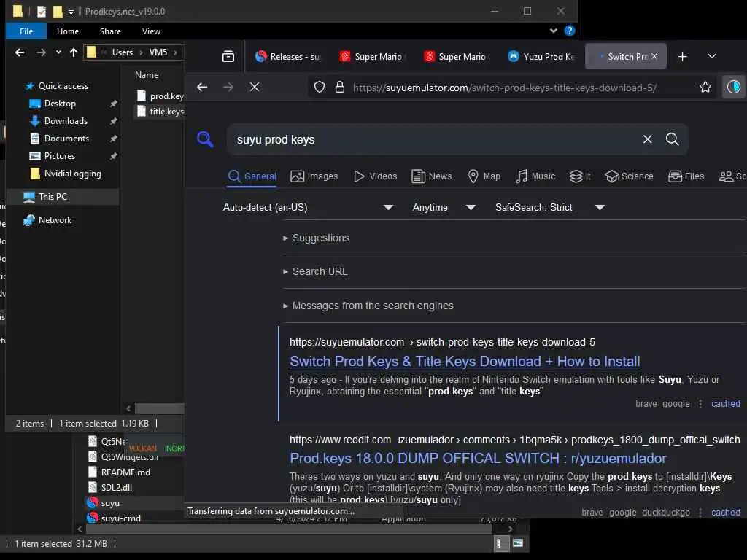Click Users in the Explorer address path
The image size is (747, 560).
[x=123, y=52]
